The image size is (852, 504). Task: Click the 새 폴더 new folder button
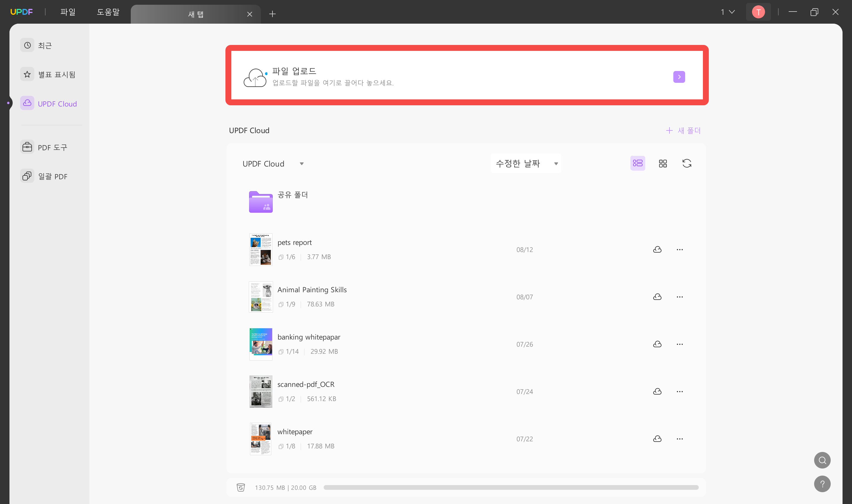(x=683, y=130)
